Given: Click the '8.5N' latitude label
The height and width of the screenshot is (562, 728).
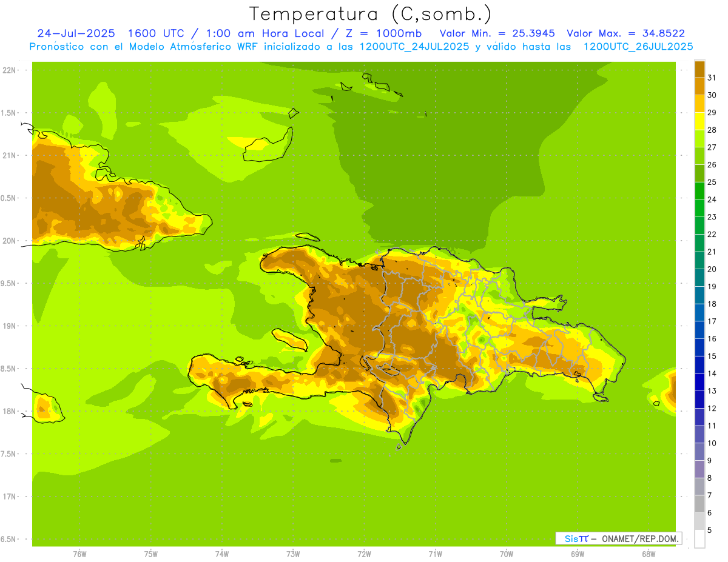Looking at the screenshot, I should click(x=9, y=369).
